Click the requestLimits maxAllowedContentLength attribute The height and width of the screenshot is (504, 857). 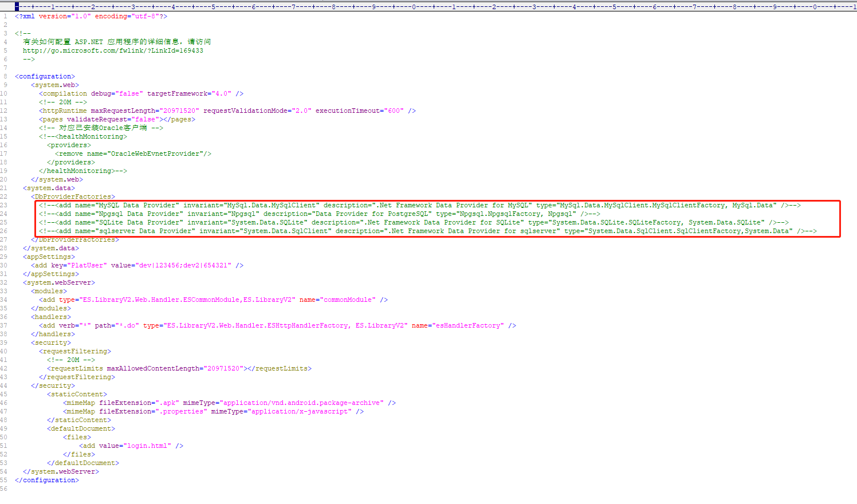click(175, 368)
